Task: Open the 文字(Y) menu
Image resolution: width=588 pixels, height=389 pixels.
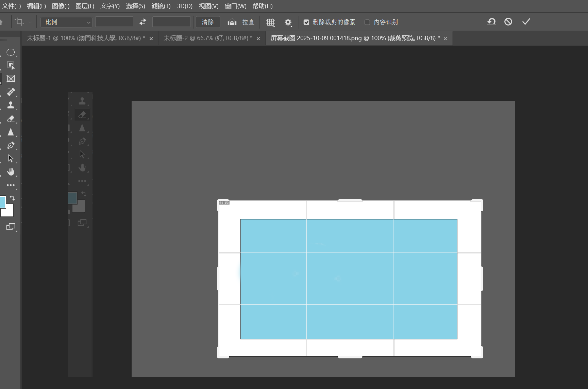Action: click(x=110, y=6)
